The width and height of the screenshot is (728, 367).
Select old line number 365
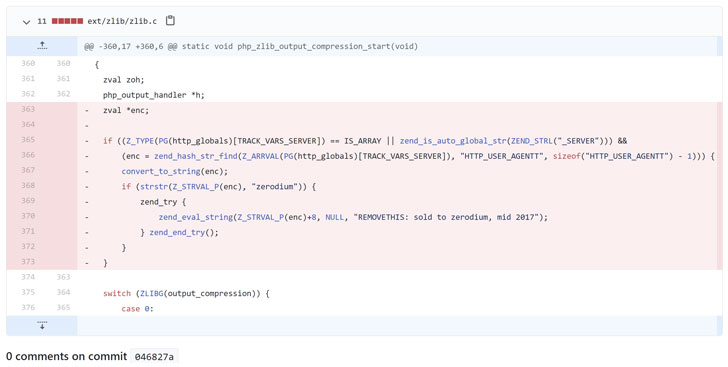(x=28, y=140)
